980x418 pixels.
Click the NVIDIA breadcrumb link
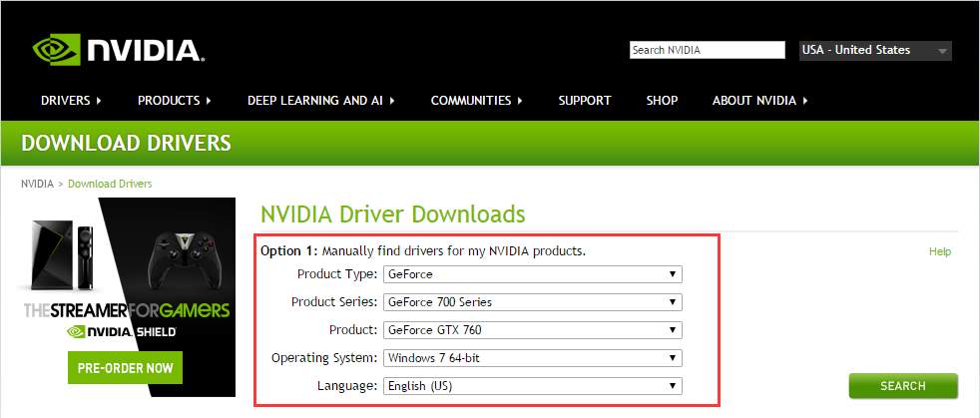[x=38, y=184]
